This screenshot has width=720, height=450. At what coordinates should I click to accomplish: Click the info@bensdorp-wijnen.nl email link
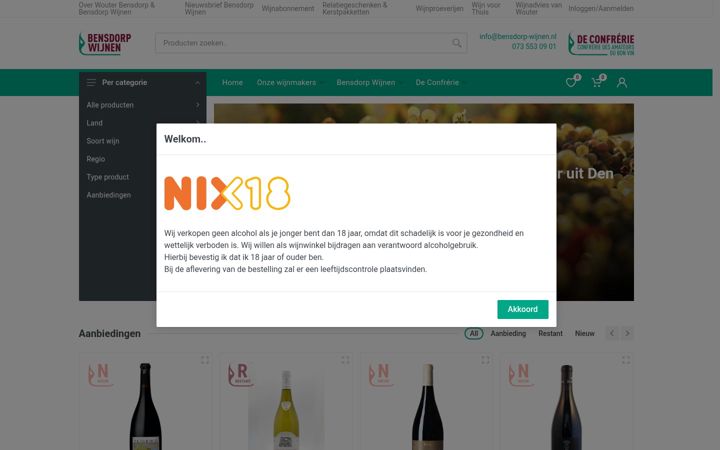pos(518,36)
